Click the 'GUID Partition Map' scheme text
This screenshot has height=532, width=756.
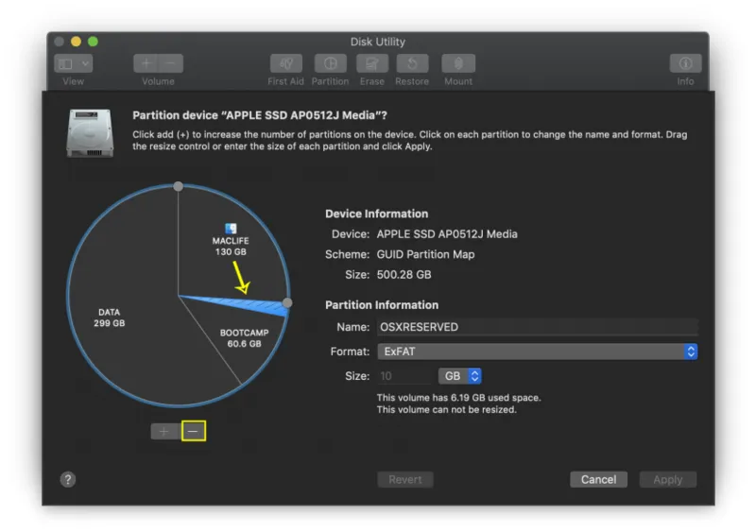[x=425, y=254]
